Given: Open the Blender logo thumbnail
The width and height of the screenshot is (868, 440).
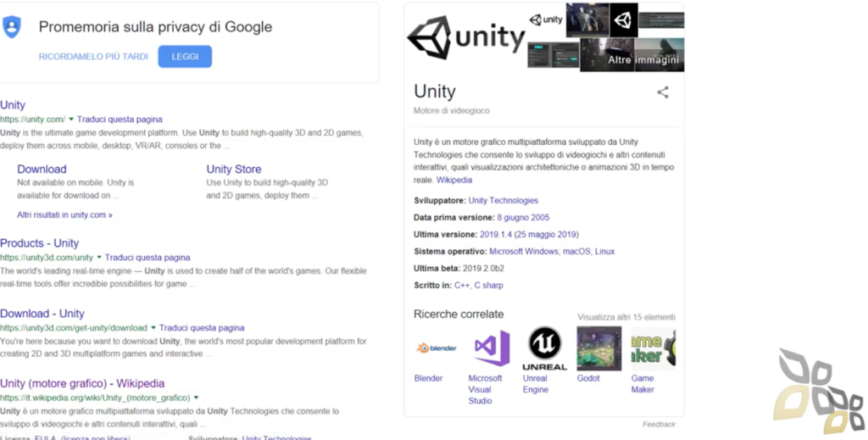Looking at the screenshot, I should [x=437, y=348].
